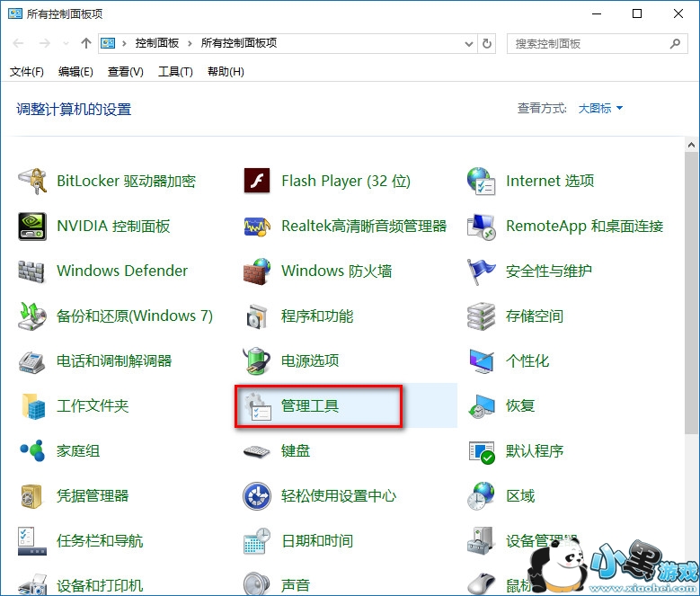Open the 工作文件夹 icon
The height and width of the screenshot is (596, 700).
pos(33,405)
